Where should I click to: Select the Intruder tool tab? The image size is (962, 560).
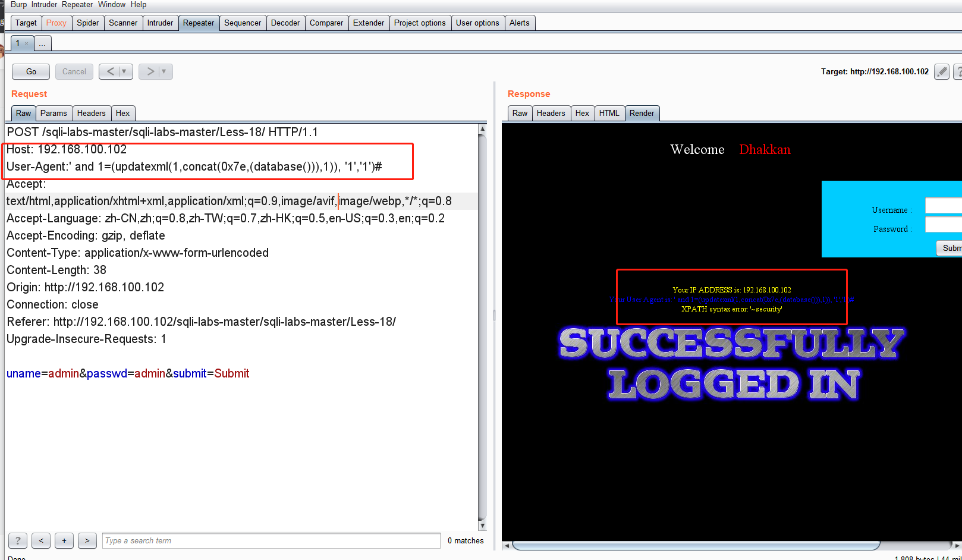coord(161,23)
